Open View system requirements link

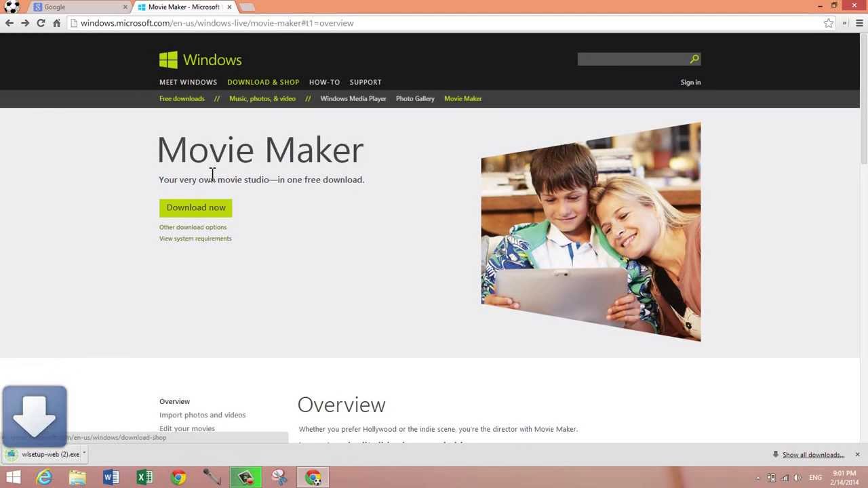tap(195, 239)
